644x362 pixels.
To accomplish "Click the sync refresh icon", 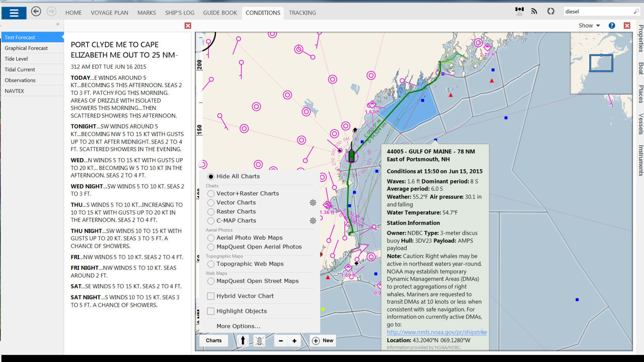I will [551, 11].
